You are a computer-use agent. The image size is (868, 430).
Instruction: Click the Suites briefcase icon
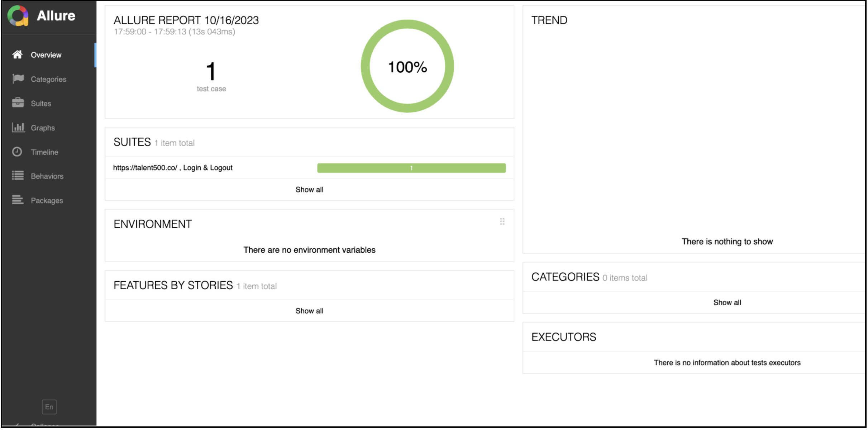tap(18, 103)
